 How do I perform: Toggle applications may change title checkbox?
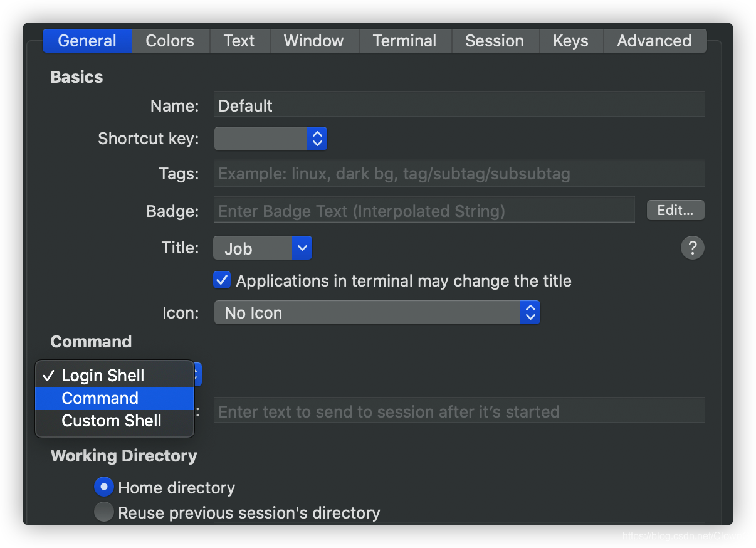click(222, 280)
